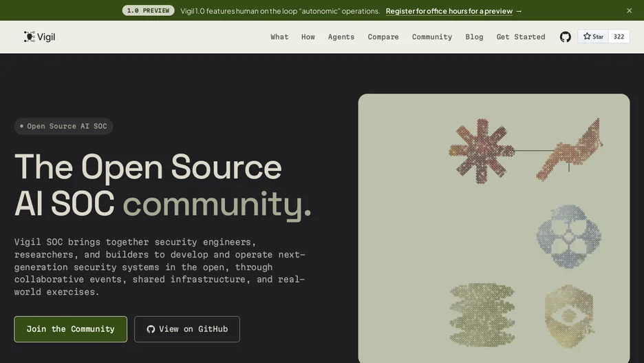Open the Agents nav item
644x363 pixels.
point(341,37)
